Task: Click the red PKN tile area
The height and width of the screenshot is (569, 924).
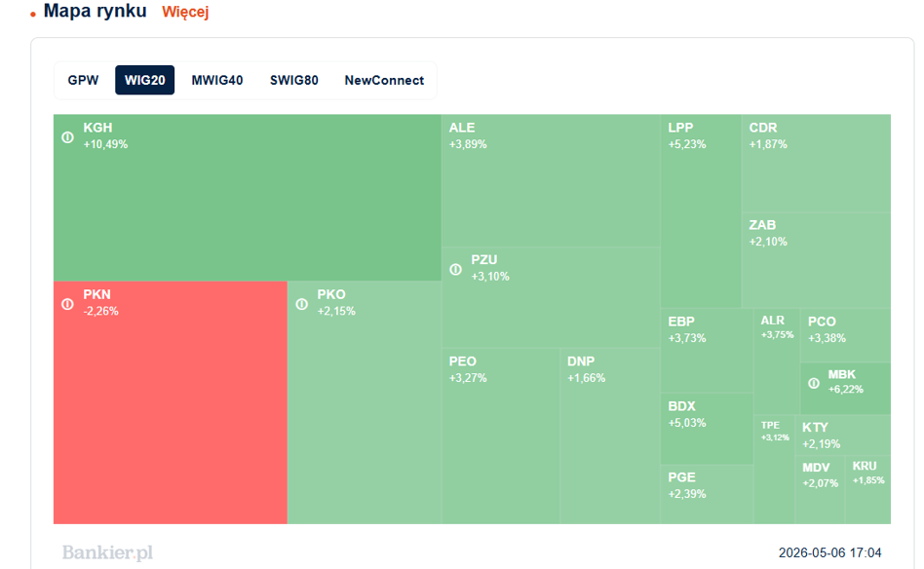Action: click(x=171, y=402)
